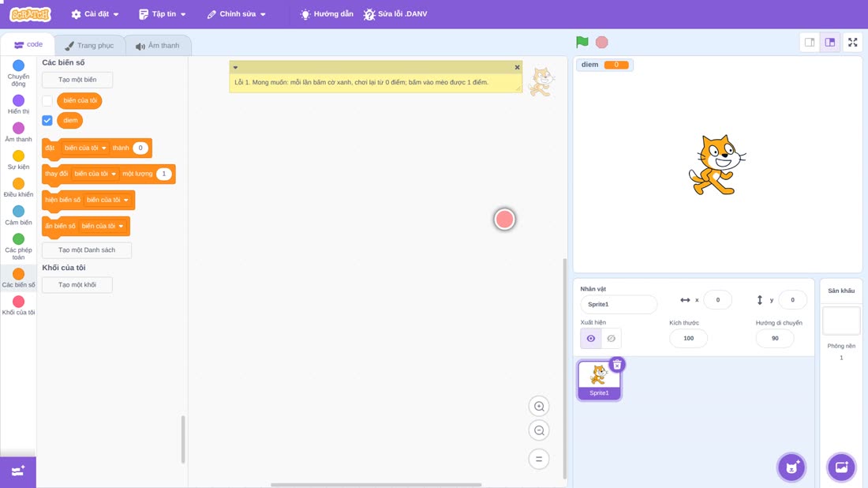
Task: Close the yellow comment note
Action: [517, 67]
